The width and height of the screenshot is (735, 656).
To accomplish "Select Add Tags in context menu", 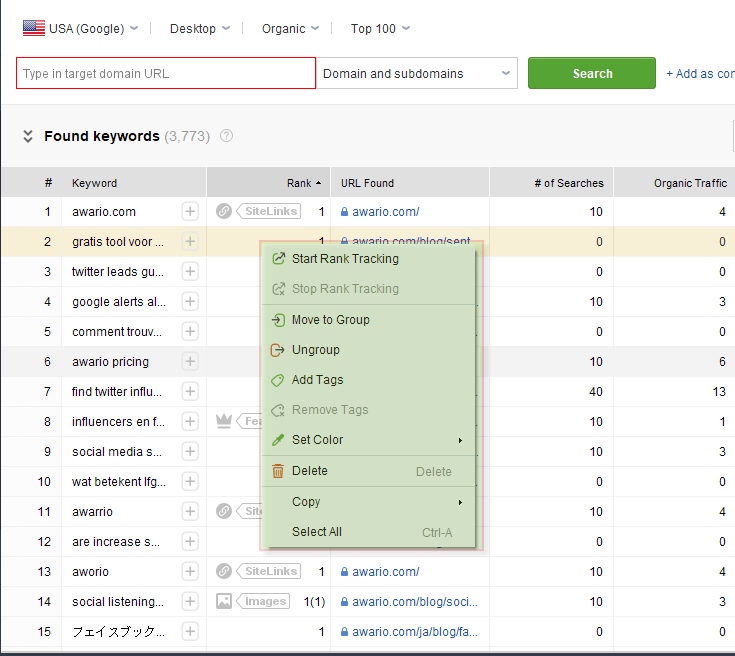I will click(x=369, y=380).
